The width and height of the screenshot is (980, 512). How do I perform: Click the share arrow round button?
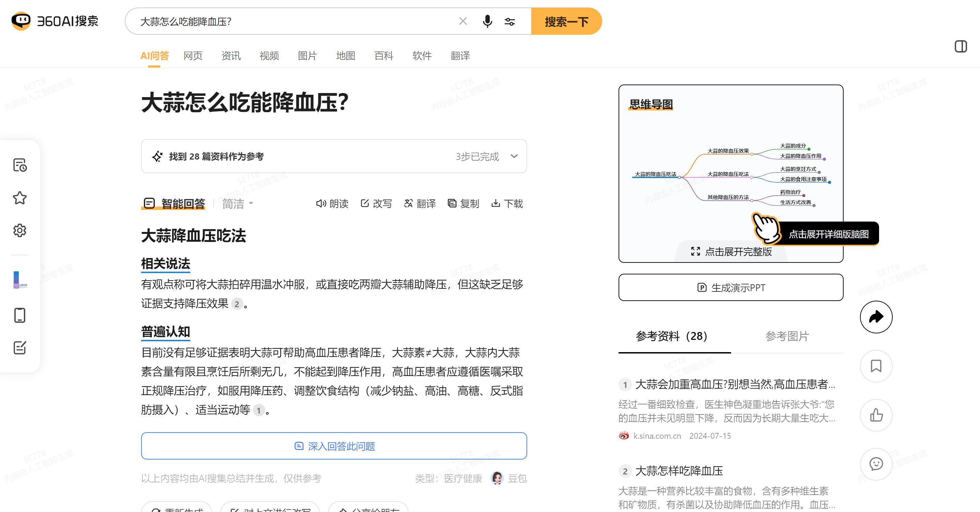coord(876,317)
